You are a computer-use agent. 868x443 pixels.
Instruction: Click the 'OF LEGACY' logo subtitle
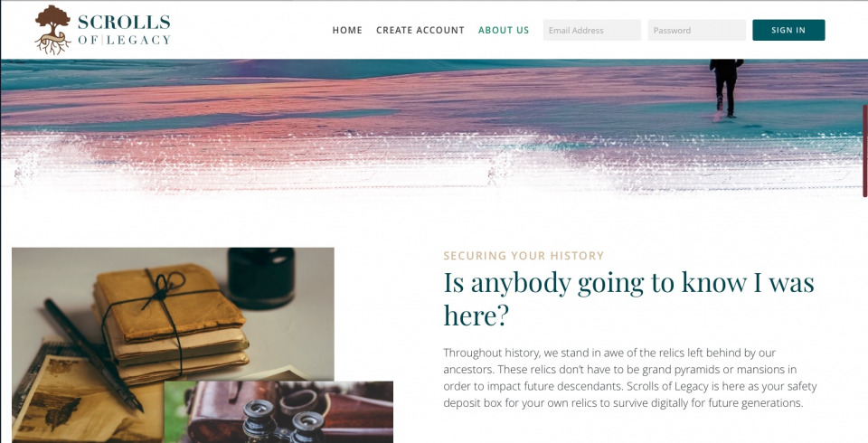[x=124, y=39]
